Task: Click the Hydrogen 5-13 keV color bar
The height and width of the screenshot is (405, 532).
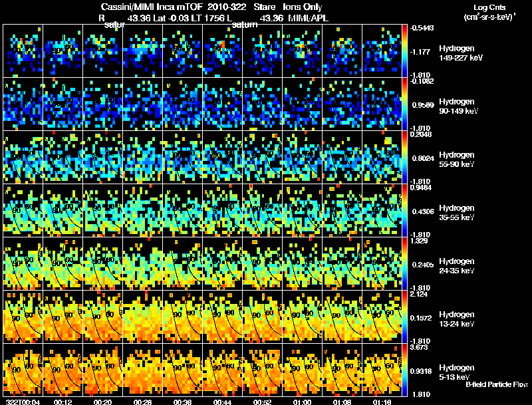Action: point(404,370)
